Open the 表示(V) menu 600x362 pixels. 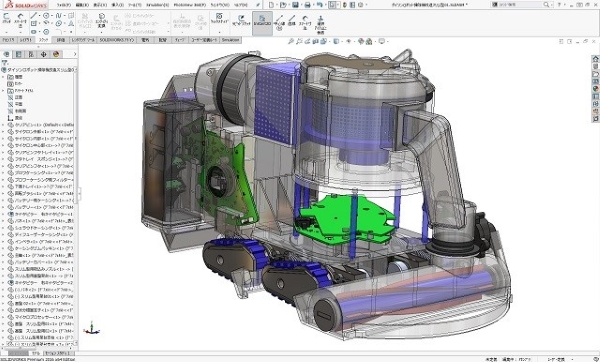coord(100,5)
